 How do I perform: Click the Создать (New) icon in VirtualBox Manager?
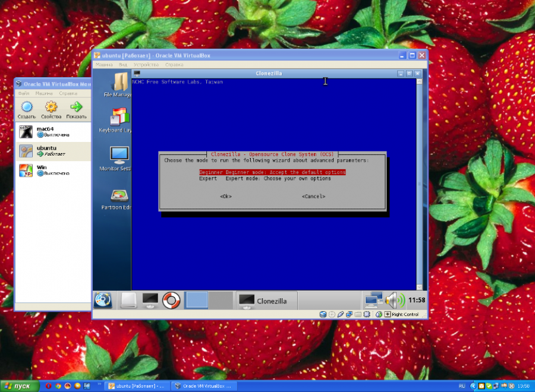(27, 110)
